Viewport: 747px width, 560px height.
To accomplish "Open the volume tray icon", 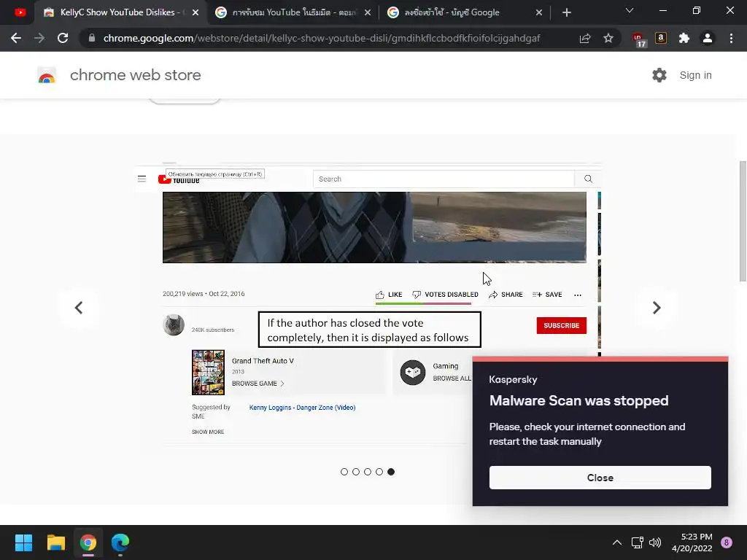I will [x=655, y=542].
